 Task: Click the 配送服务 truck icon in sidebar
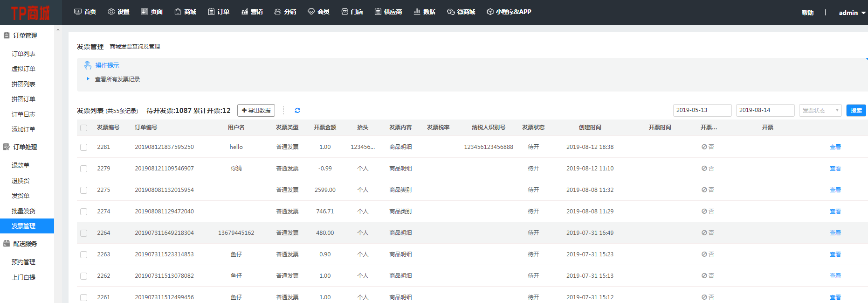pyautogui.click(x=7, y=244)
